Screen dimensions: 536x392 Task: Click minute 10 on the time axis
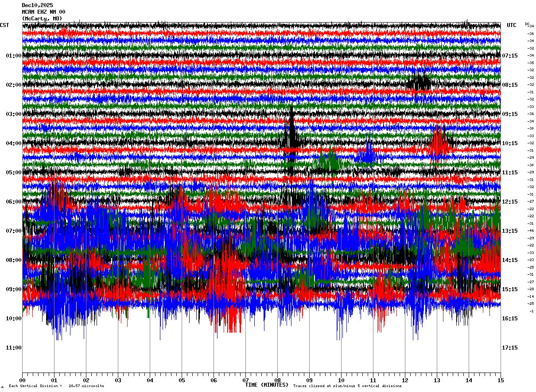(x=341, y=380)
